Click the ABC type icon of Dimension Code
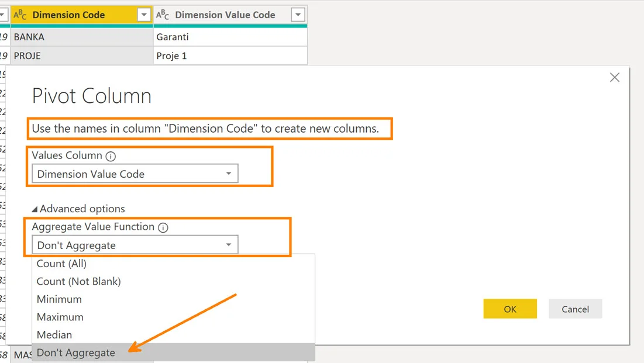The height and width of the screenshot is (363, 644). pos(20,15)
